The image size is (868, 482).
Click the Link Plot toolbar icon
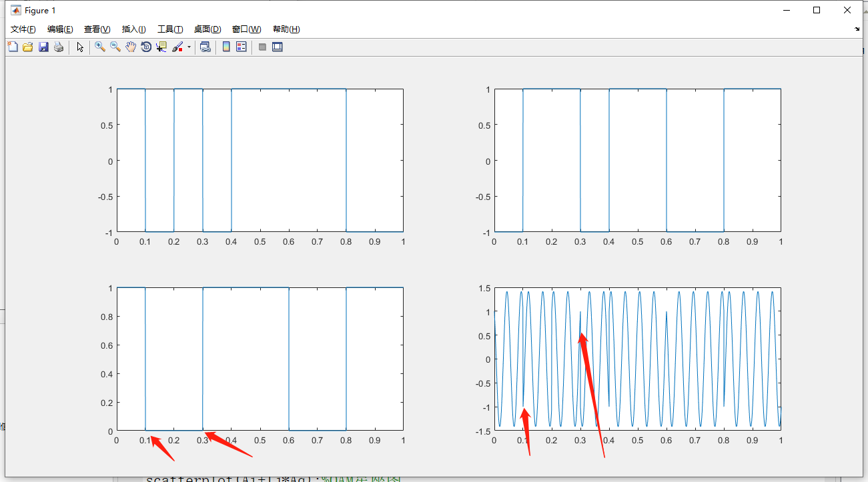click(205, 47)
